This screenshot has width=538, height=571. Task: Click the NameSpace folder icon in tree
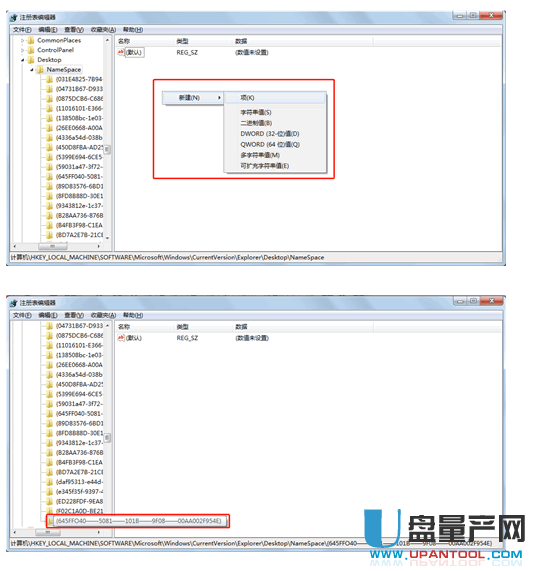(40, 70)
